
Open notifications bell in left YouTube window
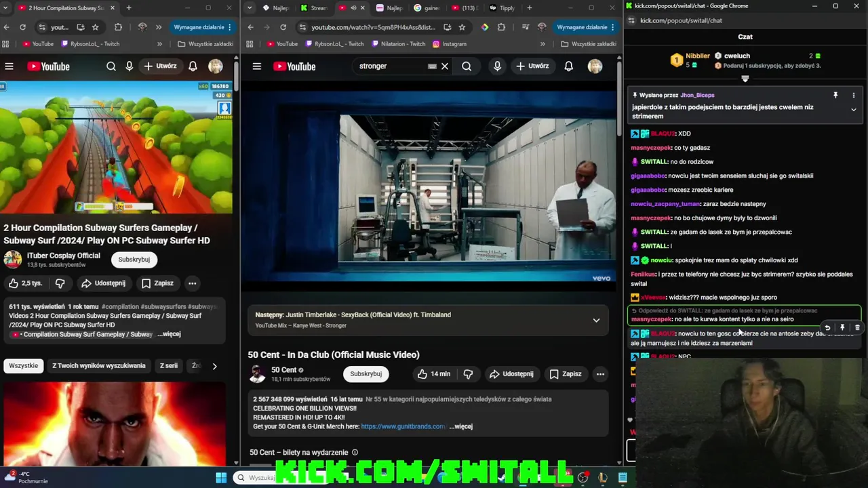click(193, 66)
